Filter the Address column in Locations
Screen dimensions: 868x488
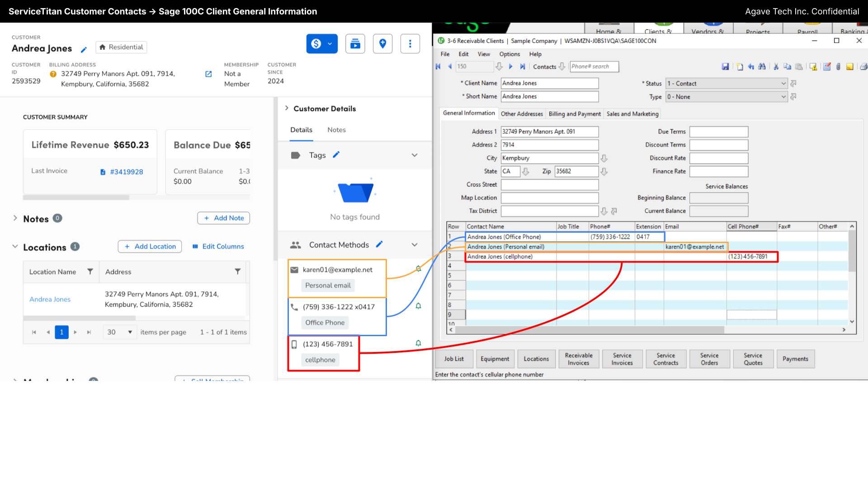(x=237, y=272)
